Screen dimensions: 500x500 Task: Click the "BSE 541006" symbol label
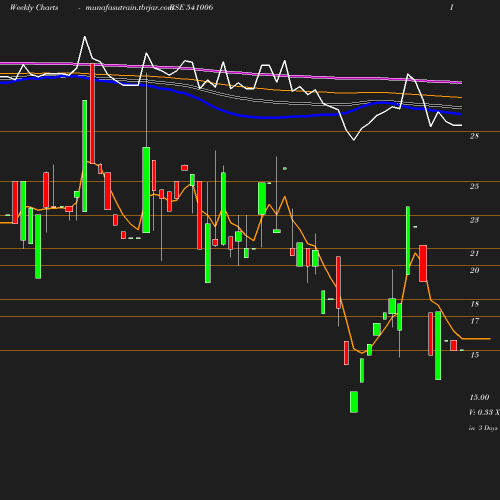(x=192, y=7)
